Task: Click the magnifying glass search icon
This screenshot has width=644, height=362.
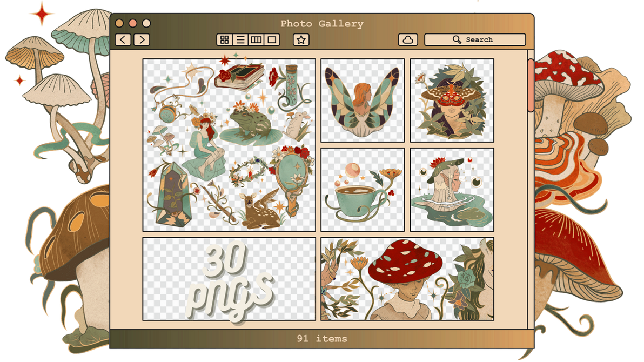Action: [x=457, y=39]
